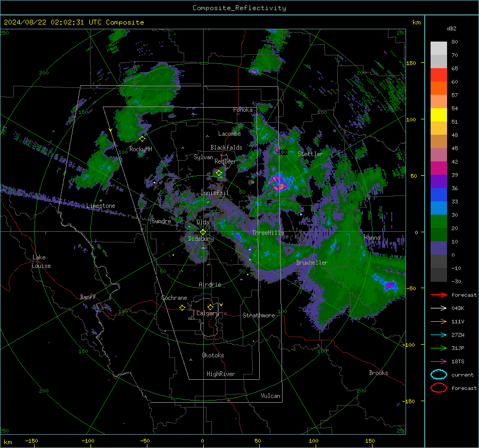This screenshot has height=448, width=479.
Task: Click the small magenta echo north of Ponoka
Action: (x=254, y=71)
